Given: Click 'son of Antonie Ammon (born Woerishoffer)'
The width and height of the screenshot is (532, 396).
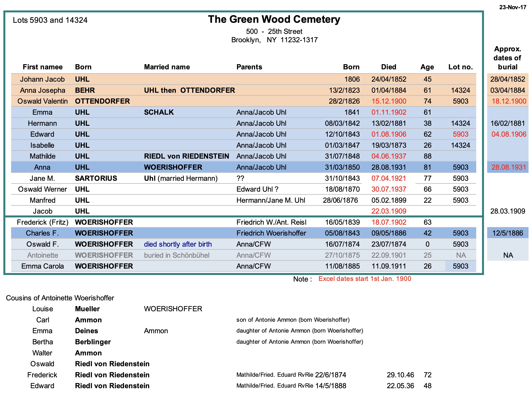Looking at the screenshot, I should [293, 320].
